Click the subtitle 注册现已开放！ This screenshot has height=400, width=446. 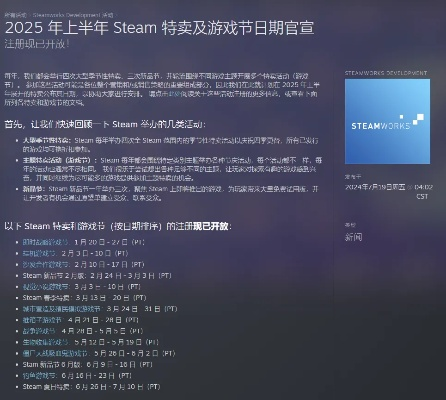(x=37, y=44)
